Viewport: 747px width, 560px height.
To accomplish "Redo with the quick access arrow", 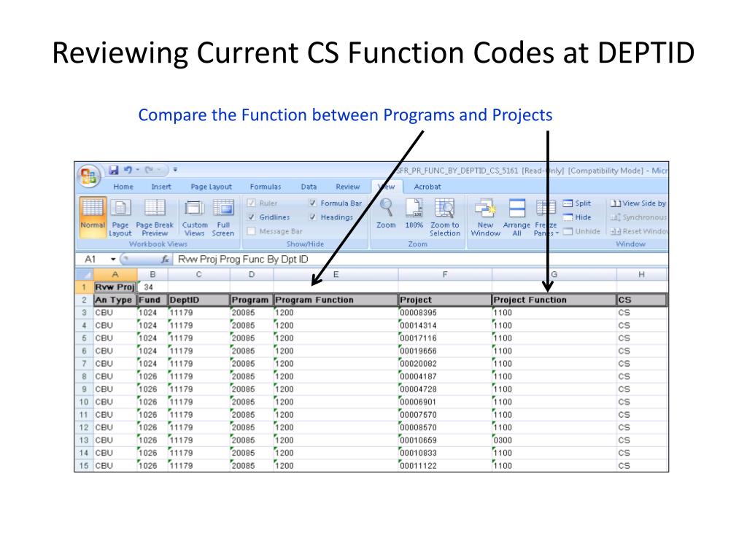I will coord(149,169).
